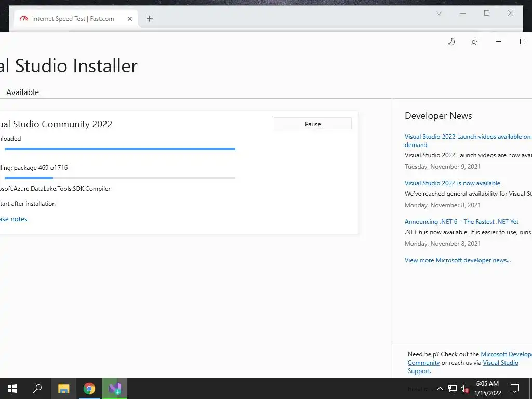
Task: Minimize the Visual Studio Installer window
Action: pos(499,42)
